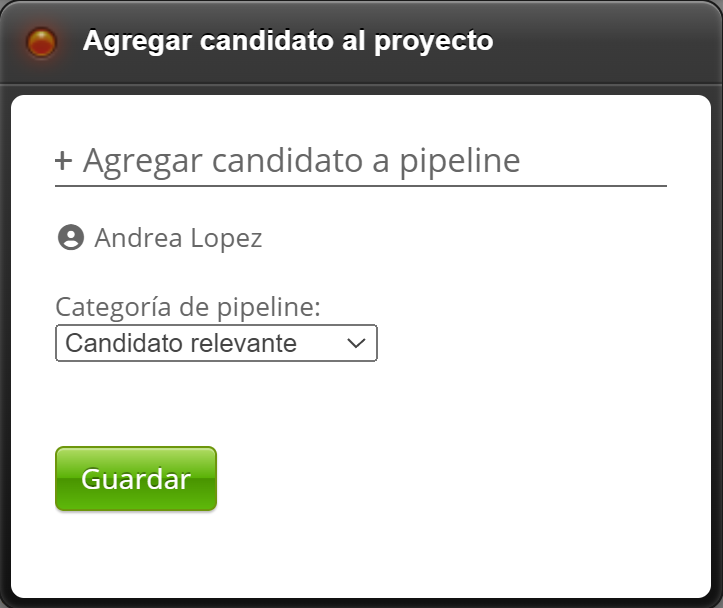The image size is (723, 608).
Task: Click the divider line under the heading
Action: pyautogui.click(x=360, y=186)
